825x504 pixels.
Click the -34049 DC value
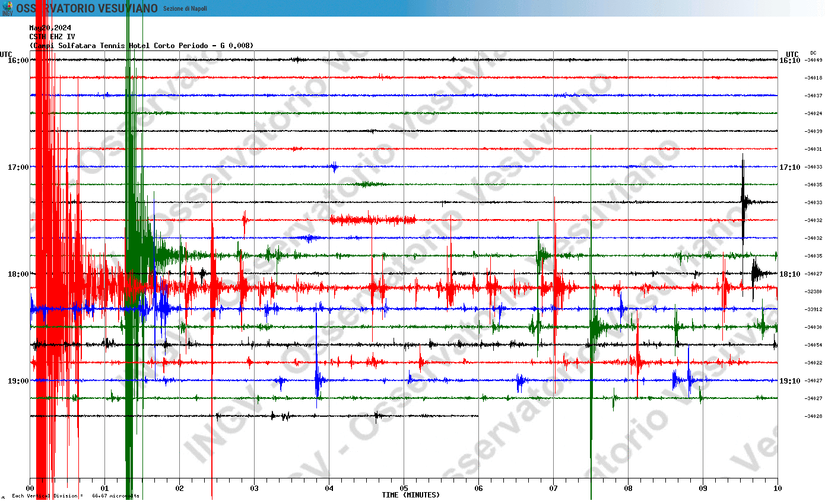click(814, 60)
